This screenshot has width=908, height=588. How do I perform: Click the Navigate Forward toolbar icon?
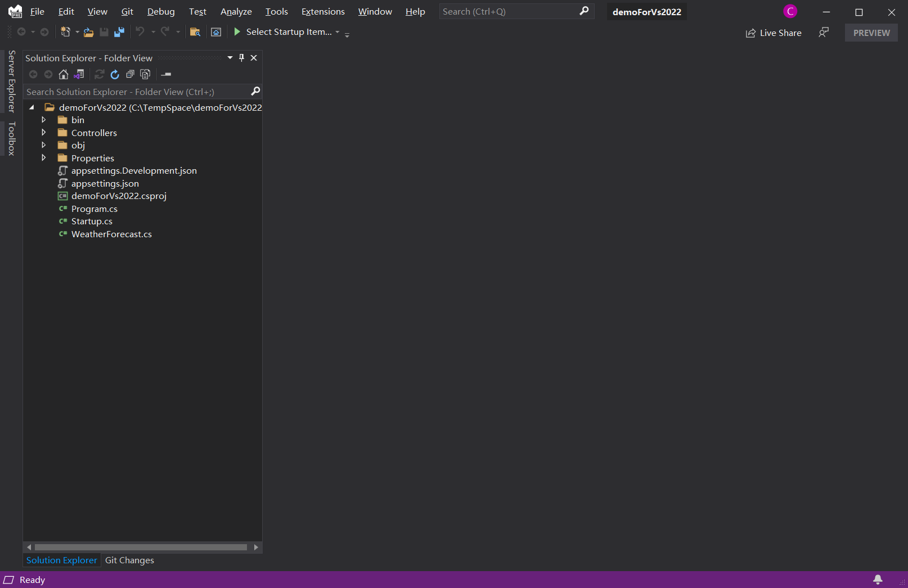(x=44, y=32)
